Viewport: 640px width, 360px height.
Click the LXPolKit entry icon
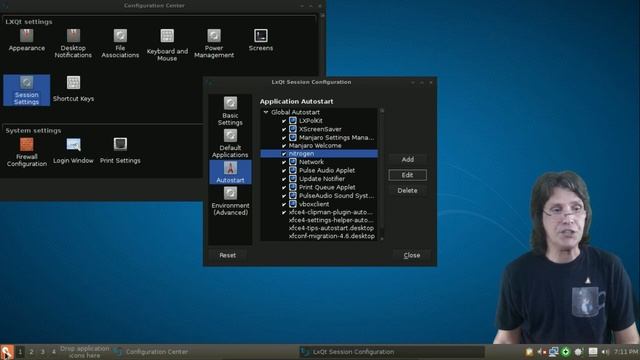pyautogui.click(x=293, y=120)
